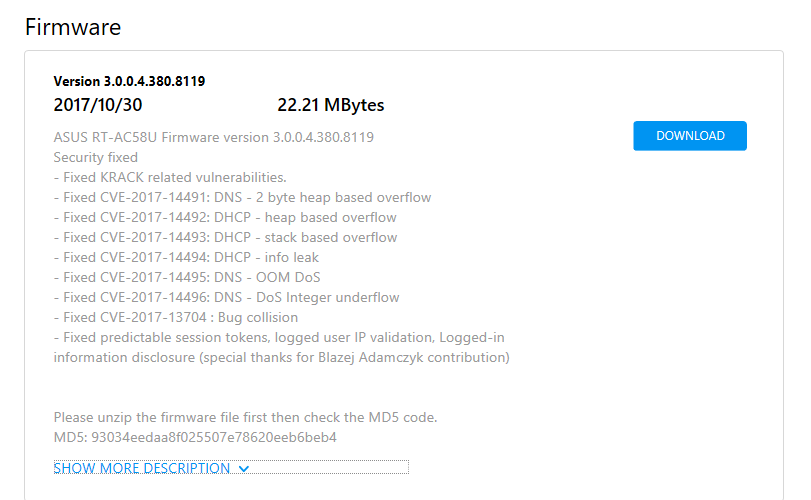Click the CVE-2017-14493 stack based overflow line
This screenshot has width=811, height=500.
(x=226, y=238)
